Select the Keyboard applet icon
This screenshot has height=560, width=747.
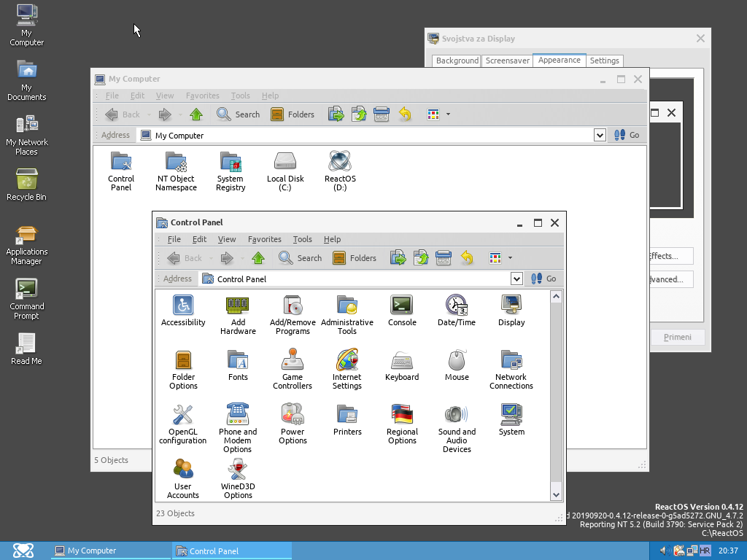click(402, 365)
